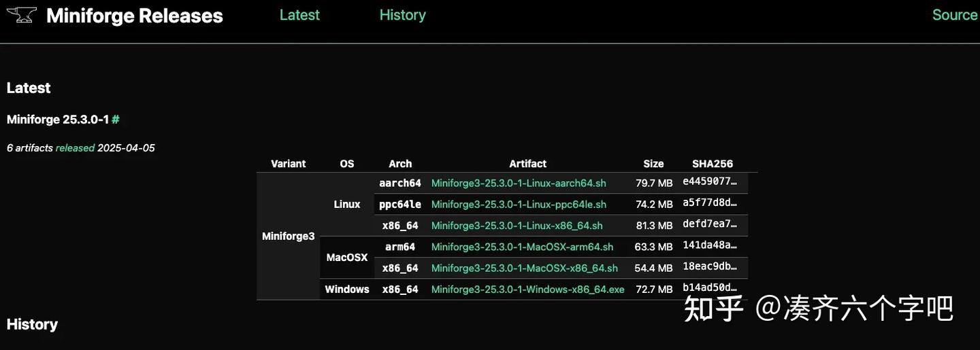Screen dimensions: 980x350
Task: Click the Miniforge Releases site title
Action: (x=134, y=16)
